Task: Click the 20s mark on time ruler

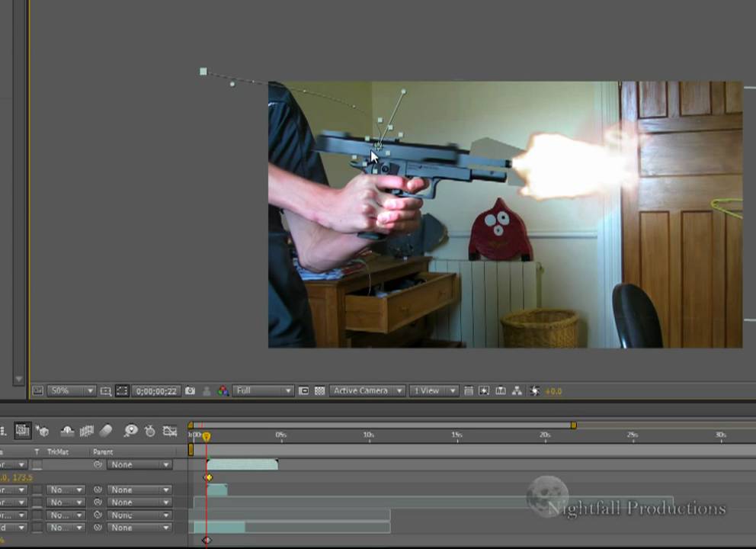Action: click(545, 435)
